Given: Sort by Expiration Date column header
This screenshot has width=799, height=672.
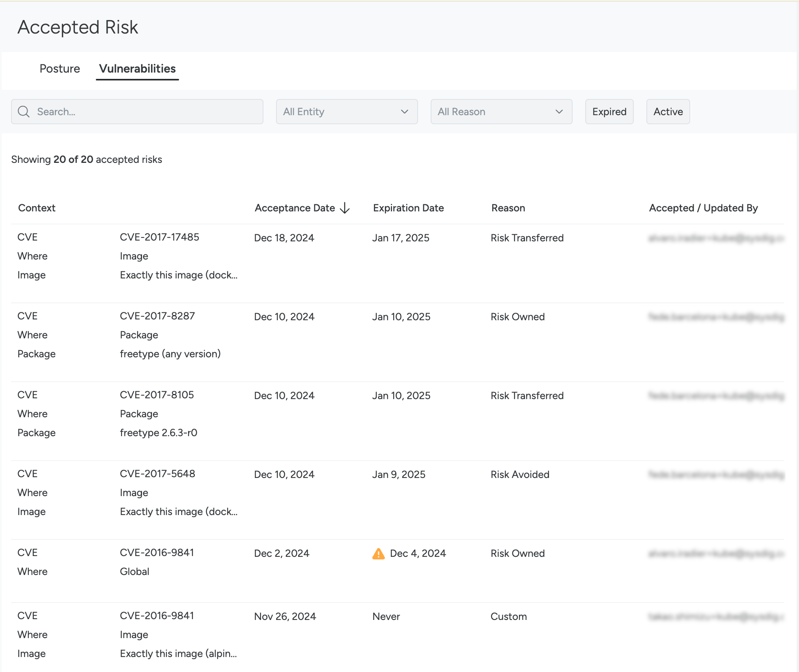Looking at the screenshot, I should (x=408, y=208).
